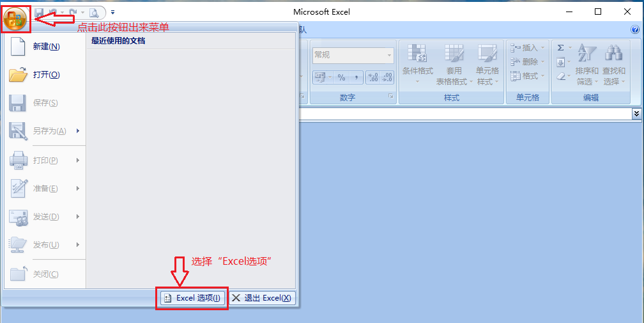This screenshot has height=323, width=644.
Task: Click the decrease decimal icon
Action: click(x=387, y=77)
